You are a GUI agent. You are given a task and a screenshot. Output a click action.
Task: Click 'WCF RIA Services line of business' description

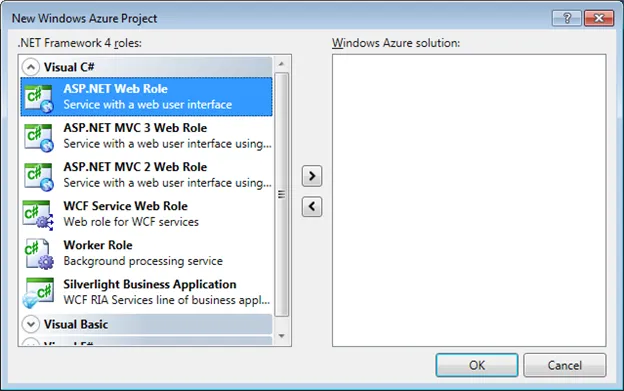tap(167, 300)
